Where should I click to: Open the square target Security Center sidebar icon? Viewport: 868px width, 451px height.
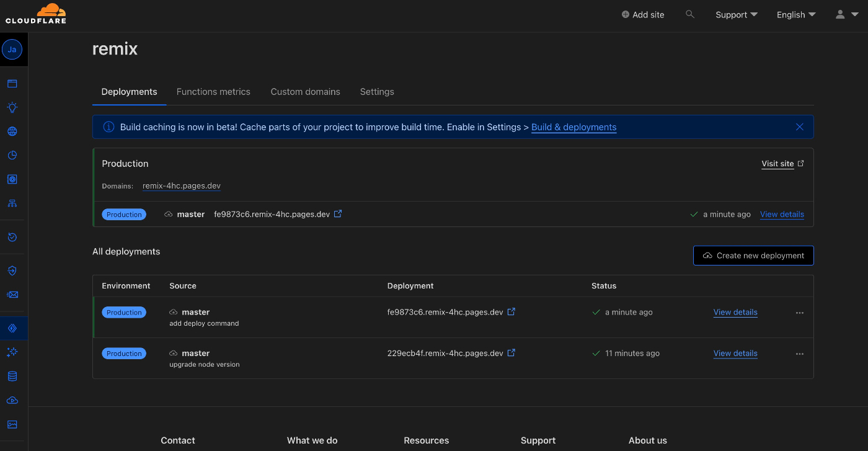click(12, 179)
